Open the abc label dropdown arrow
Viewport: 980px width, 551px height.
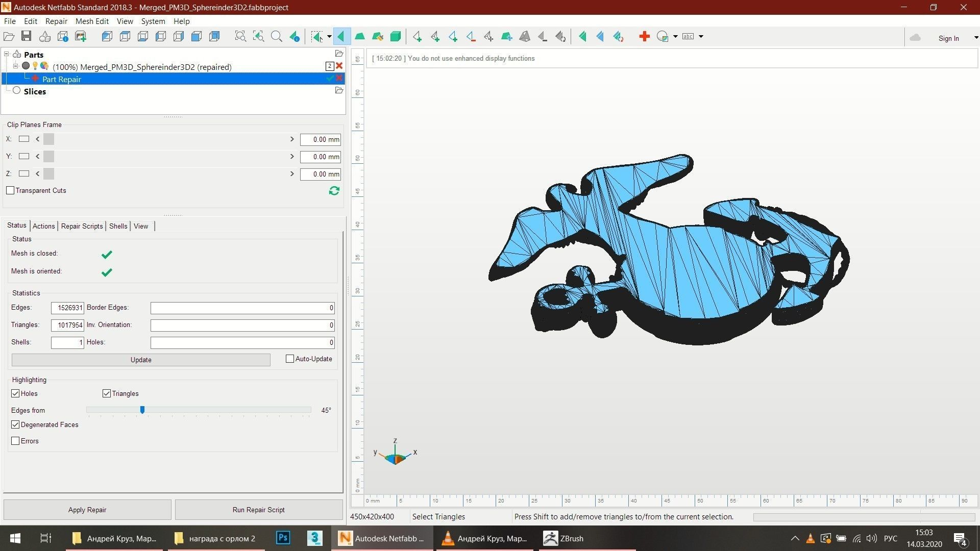click(701, 36)
